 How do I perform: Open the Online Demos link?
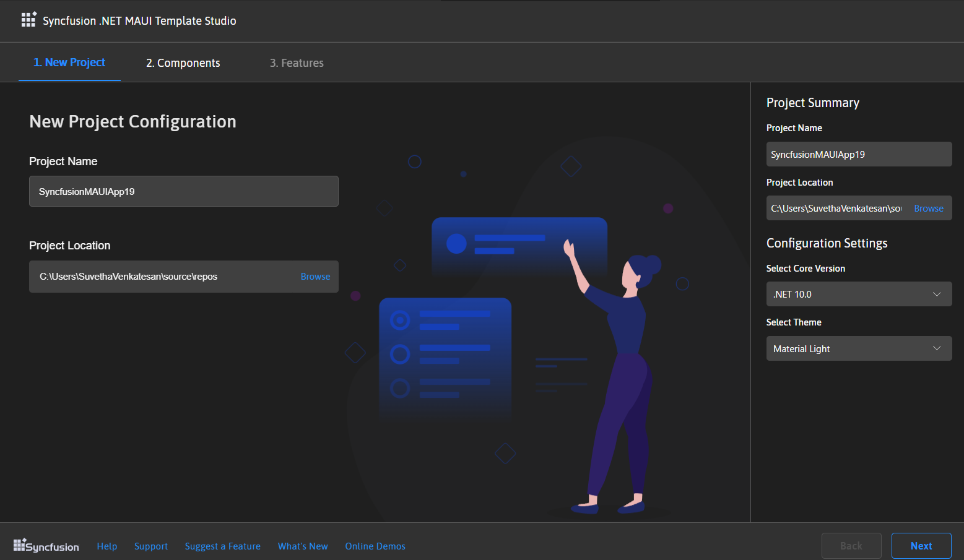click(x=375, y=546)
